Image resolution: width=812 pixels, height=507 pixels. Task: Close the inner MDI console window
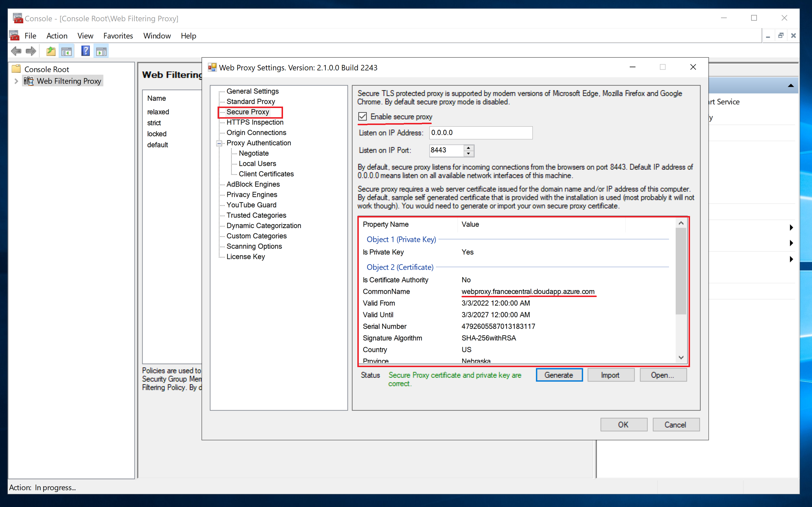[x=793, y=36]
